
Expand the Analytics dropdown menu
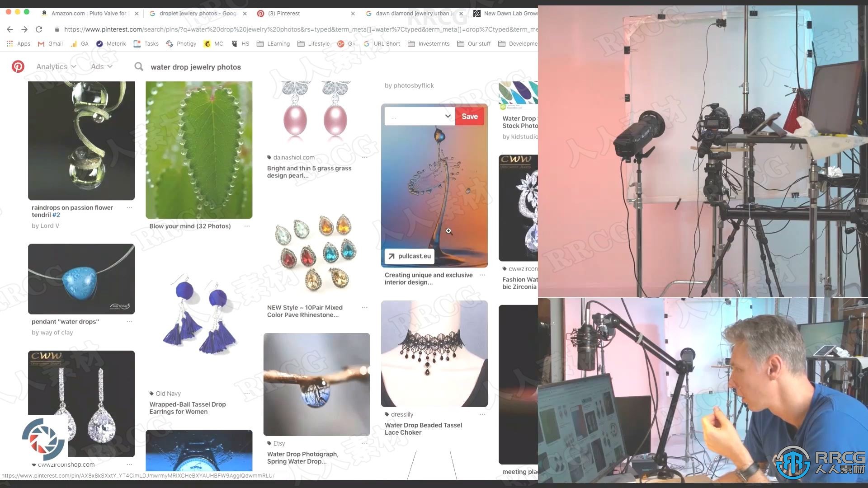point(56,67)
